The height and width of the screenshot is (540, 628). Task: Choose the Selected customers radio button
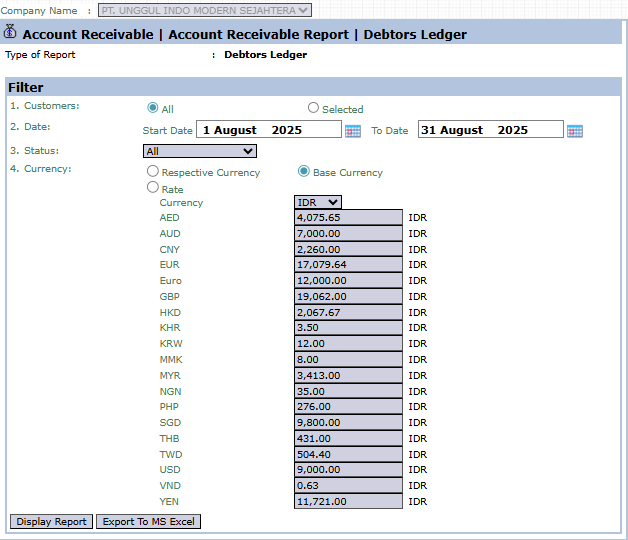tap(313, 108)
